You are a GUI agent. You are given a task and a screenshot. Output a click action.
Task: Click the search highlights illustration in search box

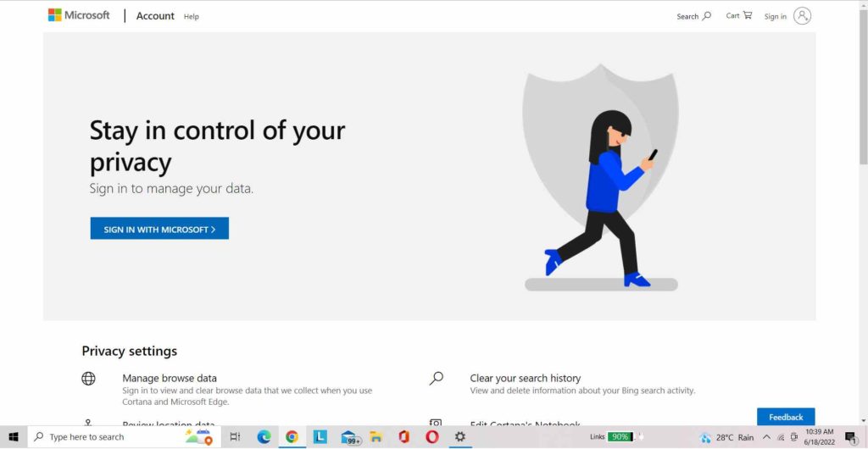198,437
